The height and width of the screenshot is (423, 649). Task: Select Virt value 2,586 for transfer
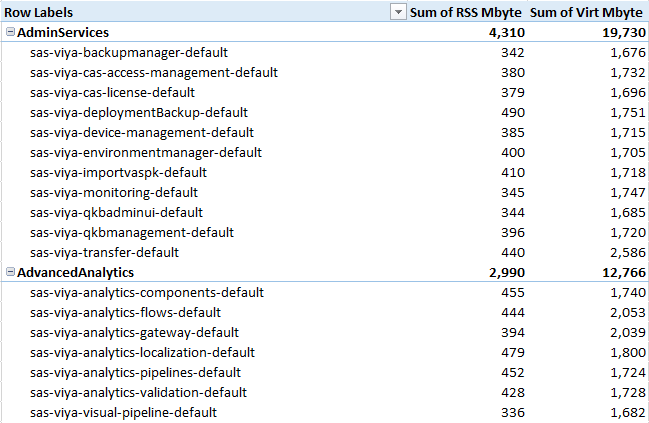[628, 253]
